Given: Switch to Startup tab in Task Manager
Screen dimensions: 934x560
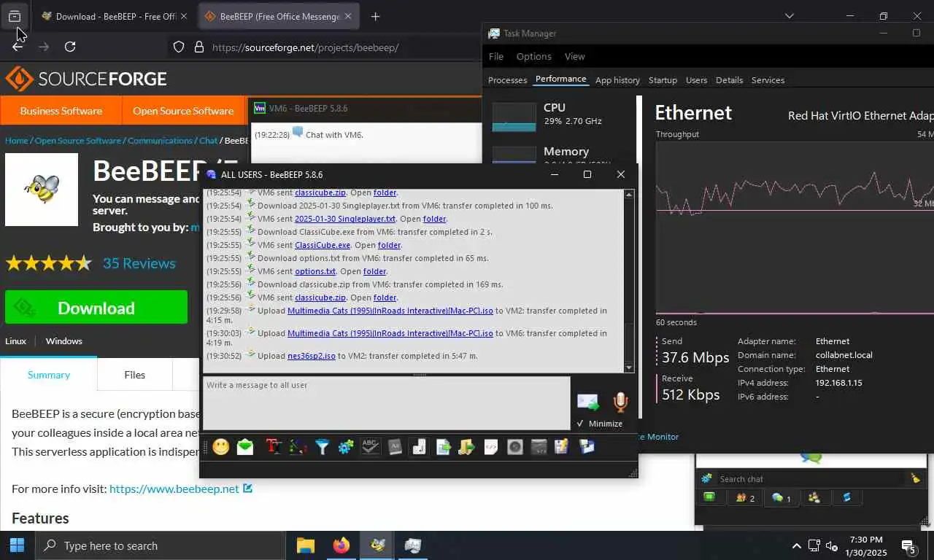Looking at the screenshot, I should coord(663,80).
